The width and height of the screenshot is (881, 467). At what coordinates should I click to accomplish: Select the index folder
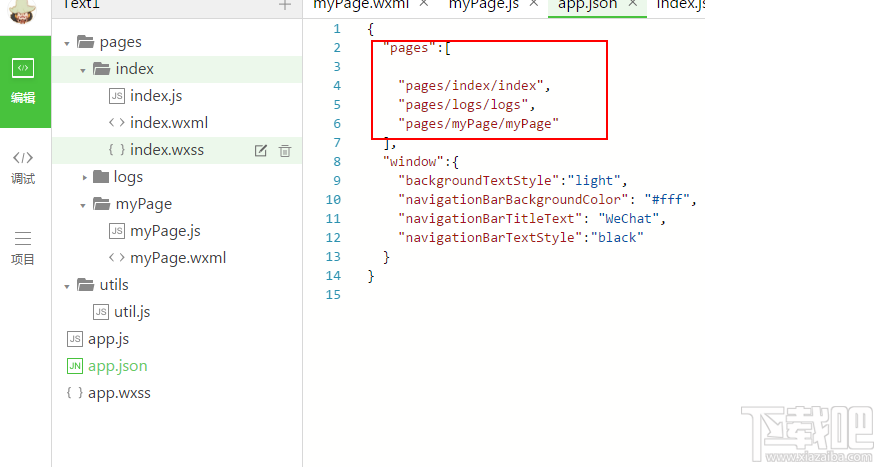[x=177, y=69]
